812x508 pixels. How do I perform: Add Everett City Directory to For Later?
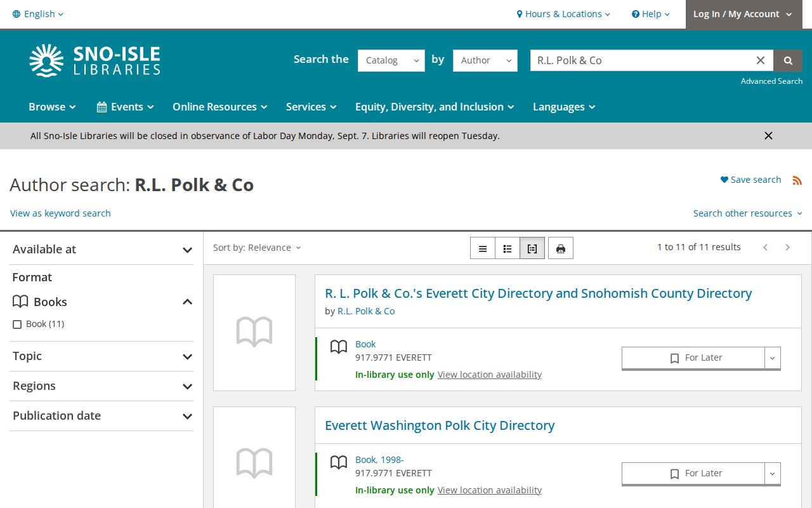[693, 358]
